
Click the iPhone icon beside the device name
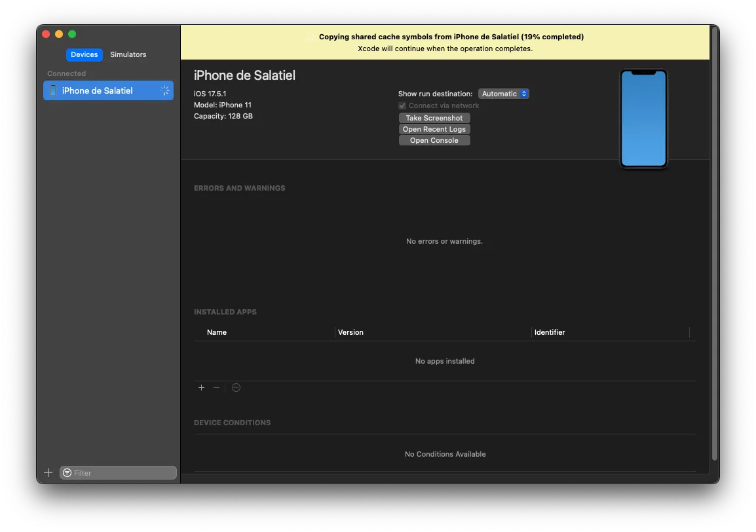54,90
